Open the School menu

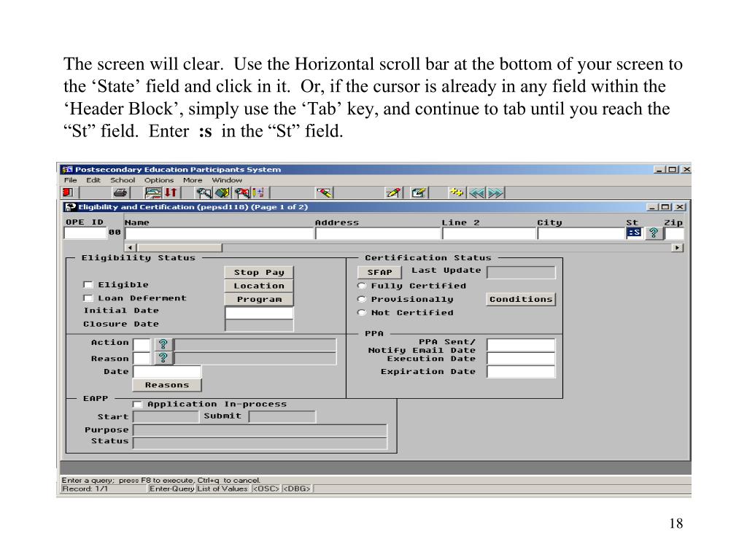[123, 180]
